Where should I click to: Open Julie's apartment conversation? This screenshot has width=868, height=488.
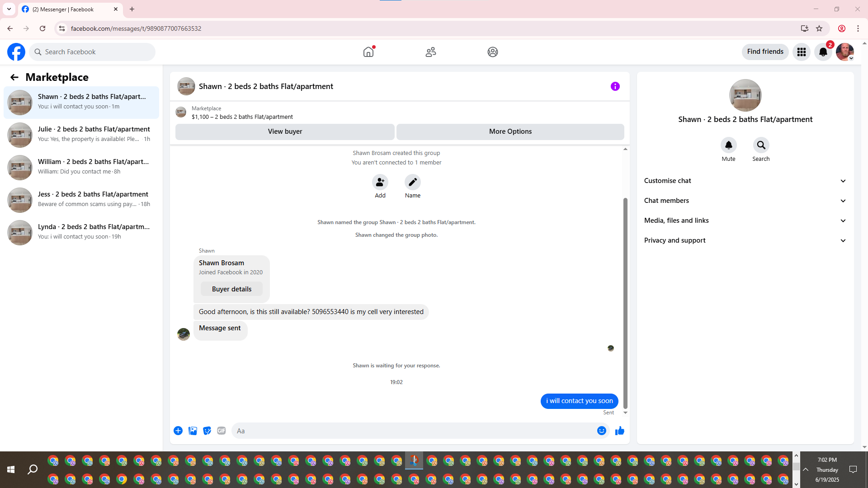[81, 135]
